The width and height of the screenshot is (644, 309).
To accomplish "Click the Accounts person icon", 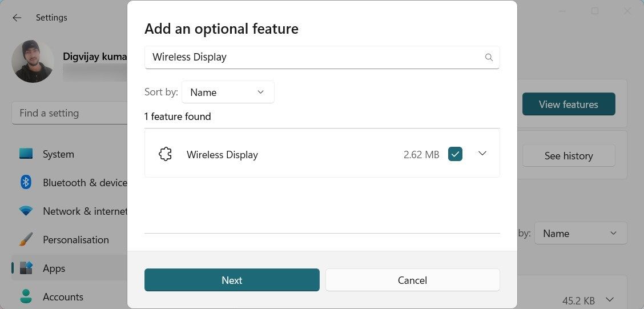I will tap(26, 296).
